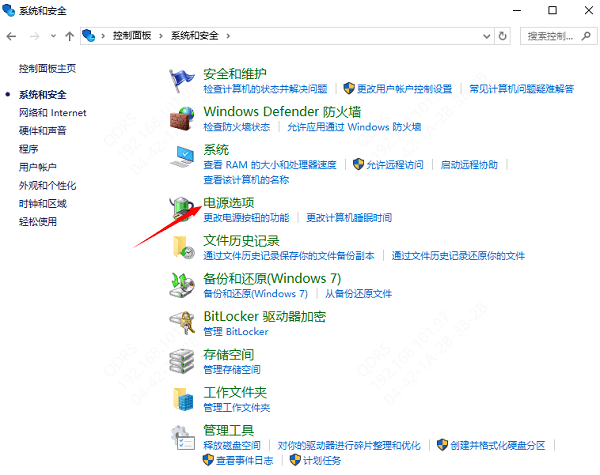
Task: Open 轻松使用 category
Action: (38, 221)
